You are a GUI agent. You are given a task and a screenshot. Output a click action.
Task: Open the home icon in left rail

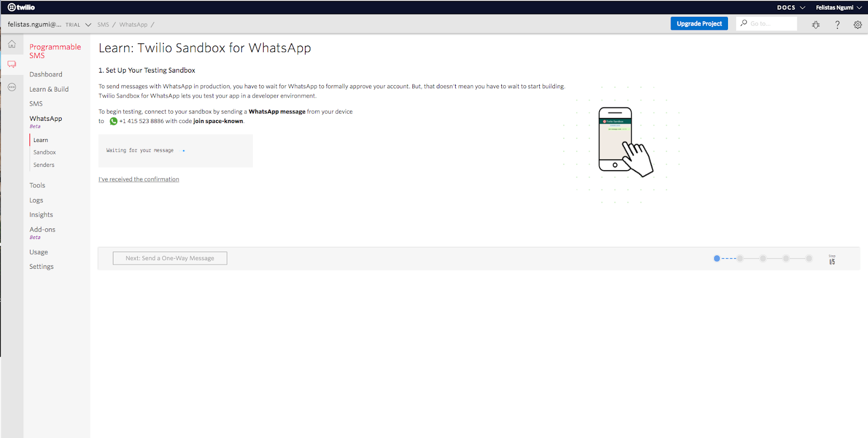coord(11,44)
